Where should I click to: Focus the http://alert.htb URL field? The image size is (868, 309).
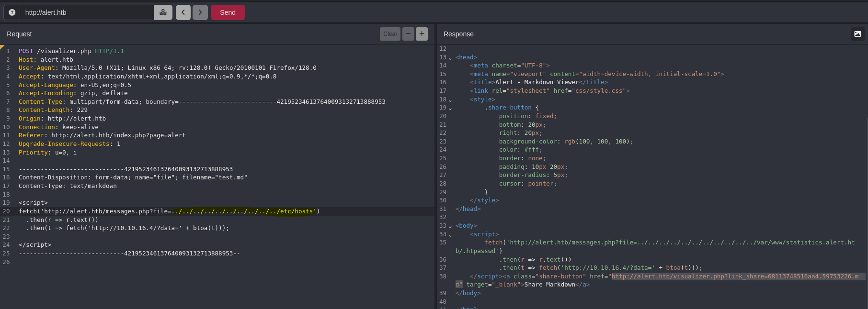point(86,12)
